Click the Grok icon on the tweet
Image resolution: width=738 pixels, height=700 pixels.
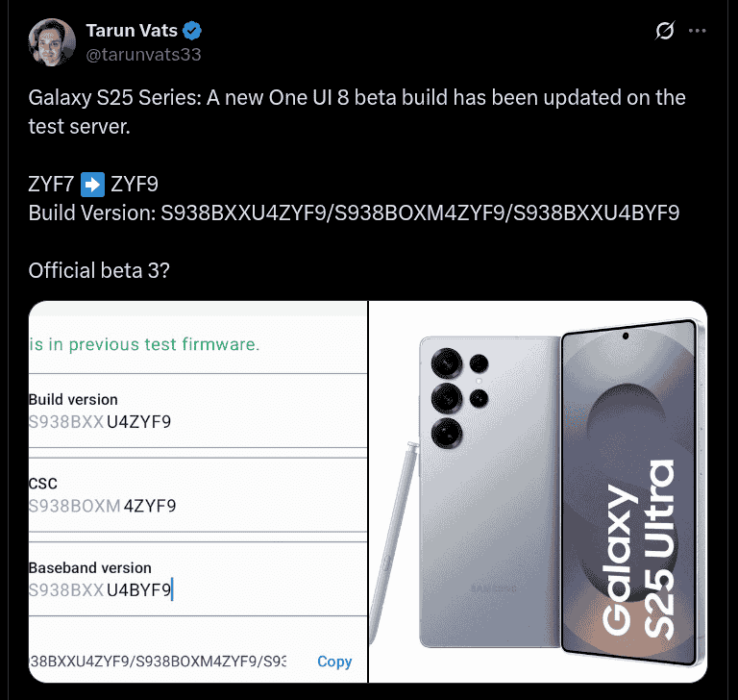pos(665,32)
